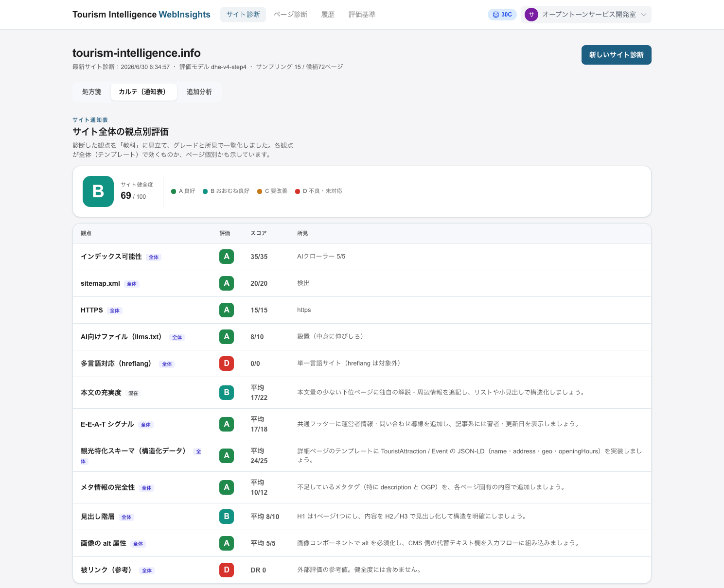724x588 pixels.
Task: Click the 見出し階層 row label
Action: 98,517
